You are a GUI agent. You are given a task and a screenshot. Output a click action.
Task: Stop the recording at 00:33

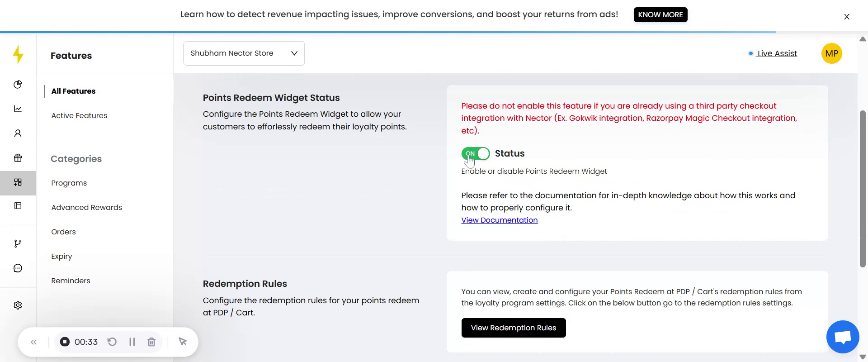coord(65,342)
